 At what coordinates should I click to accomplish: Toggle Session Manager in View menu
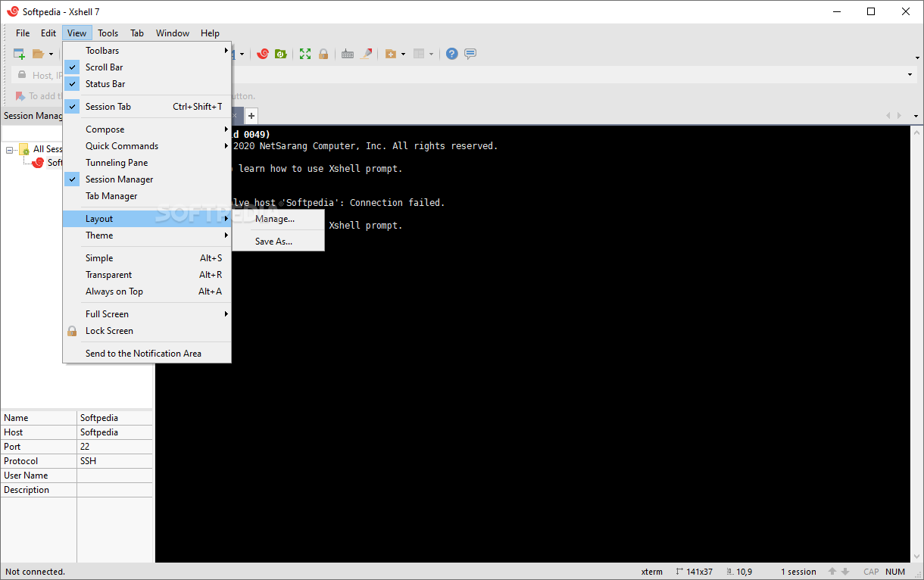tap(147, 179)
